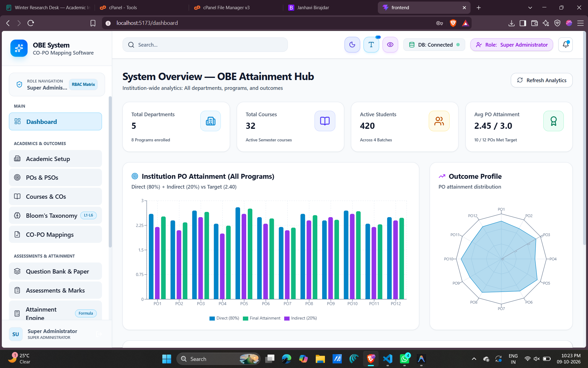The image size is (588, 368).
Task: Open Bloom's Taxonomy page
Action: 55,216
